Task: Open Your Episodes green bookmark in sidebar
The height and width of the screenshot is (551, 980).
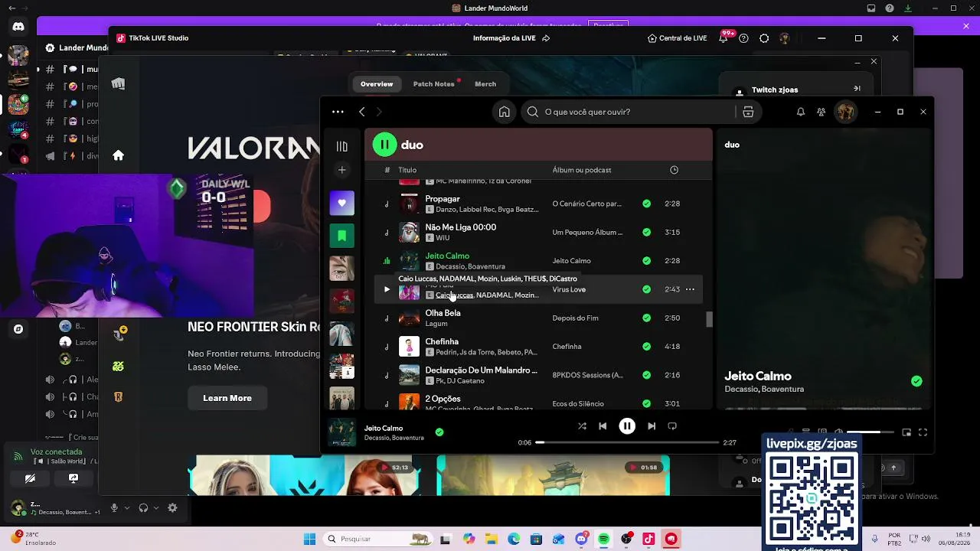Action: tap(341, 236)
